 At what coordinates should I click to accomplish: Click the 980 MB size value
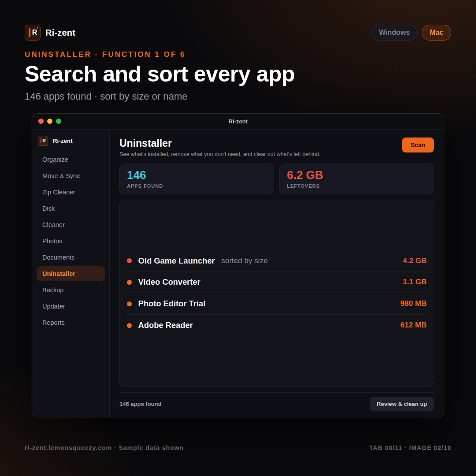point(413,303)
